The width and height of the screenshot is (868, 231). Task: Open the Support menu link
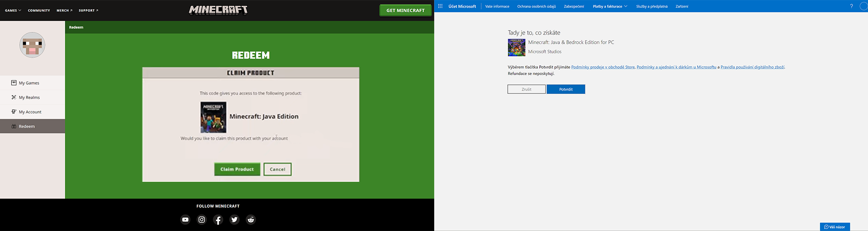pyautogui.click(x=89, y=10)
